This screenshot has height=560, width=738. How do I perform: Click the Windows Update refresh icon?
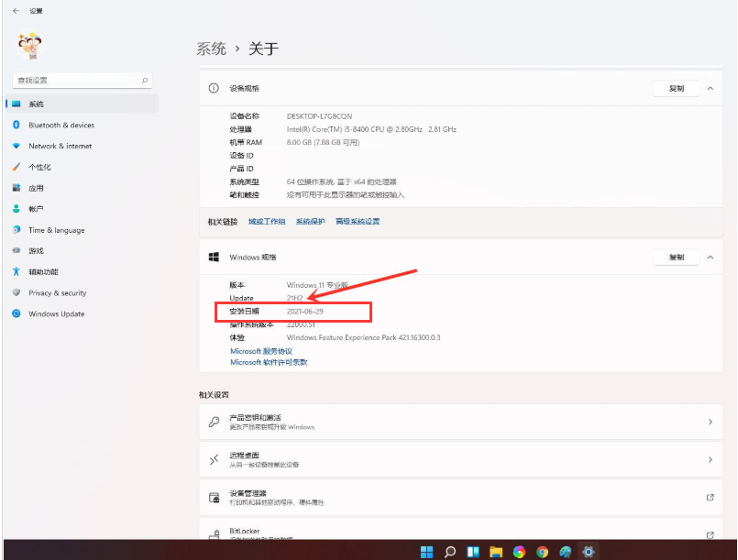[17, 313]
